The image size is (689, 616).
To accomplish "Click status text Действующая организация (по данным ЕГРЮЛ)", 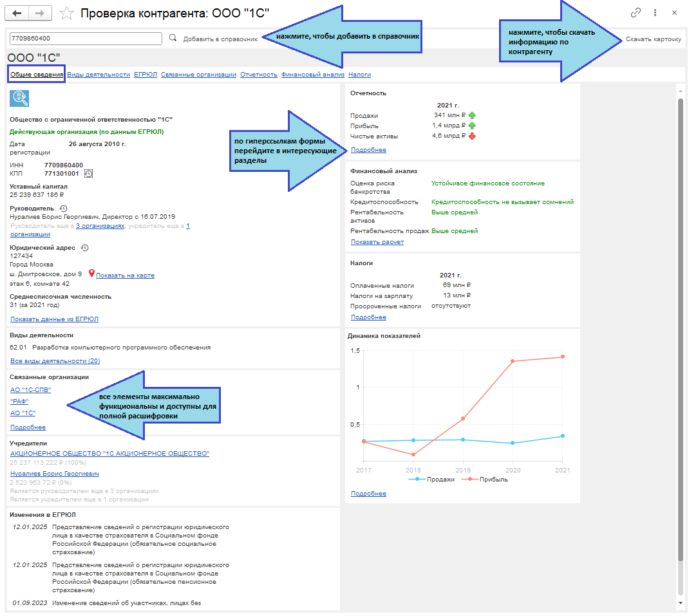I will [86, 132].
